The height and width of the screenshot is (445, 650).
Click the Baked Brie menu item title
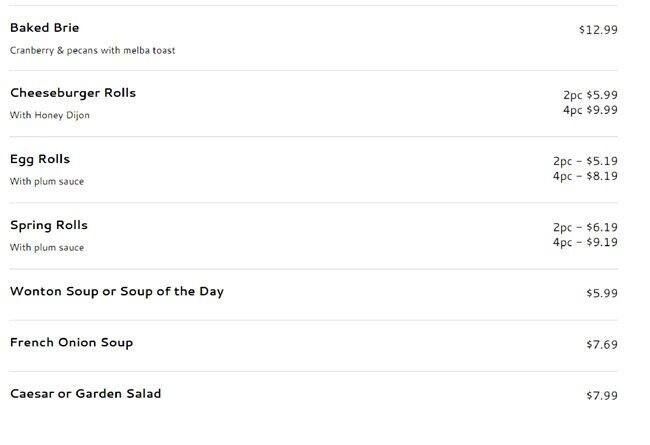pyautogui.click(x=44, y=28)
